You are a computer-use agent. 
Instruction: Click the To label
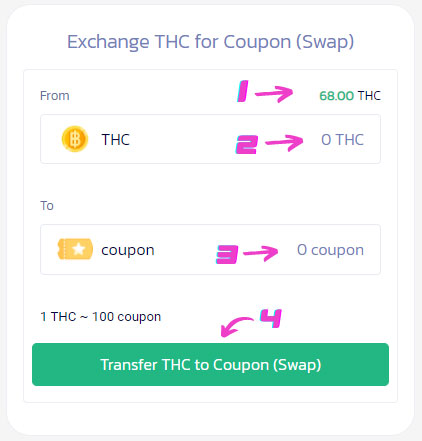tap(47, 206)
